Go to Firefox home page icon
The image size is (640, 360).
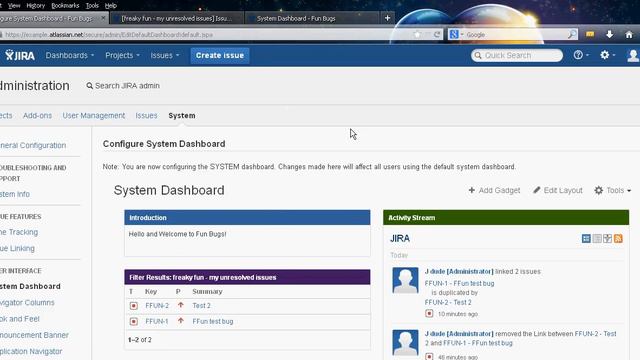point(629,35)
